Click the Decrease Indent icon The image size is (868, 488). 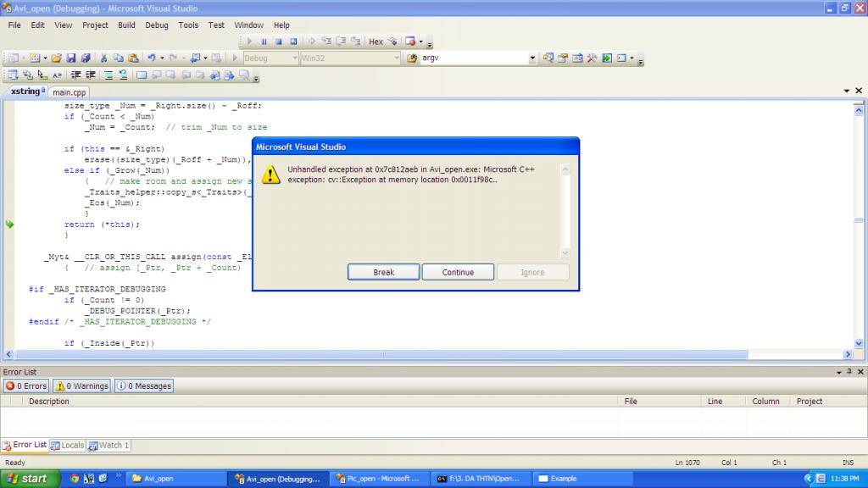[75, 75]
